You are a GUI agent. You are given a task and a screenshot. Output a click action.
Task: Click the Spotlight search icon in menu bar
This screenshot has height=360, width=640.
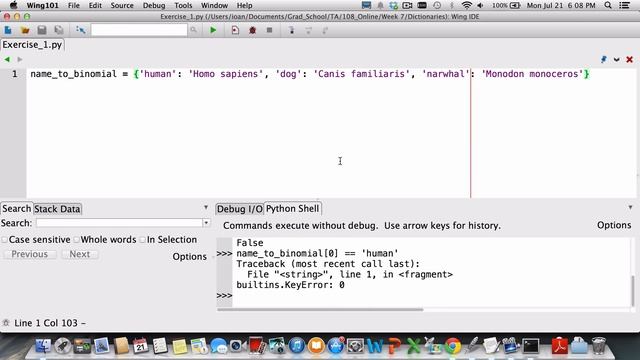pyautogui.click(x=608, y=5)
